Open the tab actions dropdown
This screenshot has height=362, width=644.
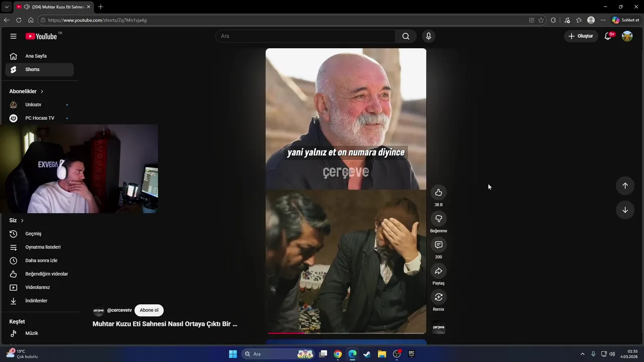point(7,7)
